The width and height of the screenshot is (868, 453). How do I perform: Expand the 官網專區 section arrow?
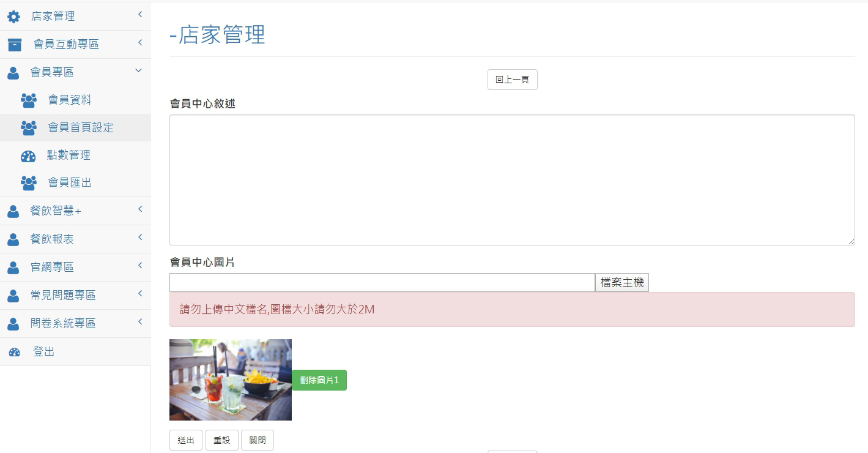tap(140, 265)
